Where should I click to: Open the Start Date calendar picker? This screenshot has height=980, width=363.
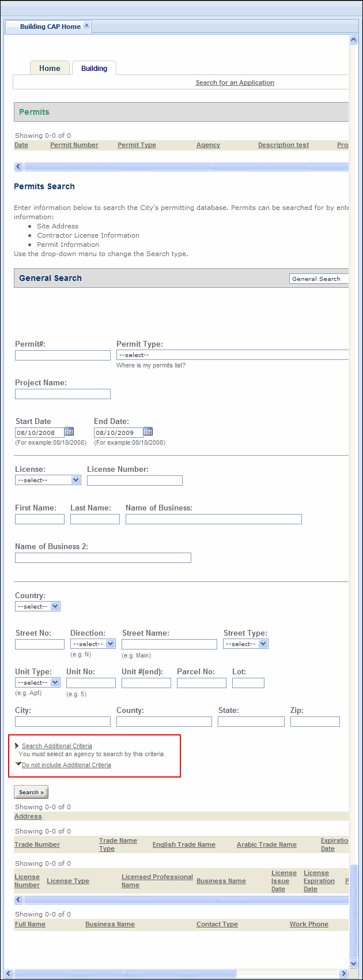pos(69,431)
